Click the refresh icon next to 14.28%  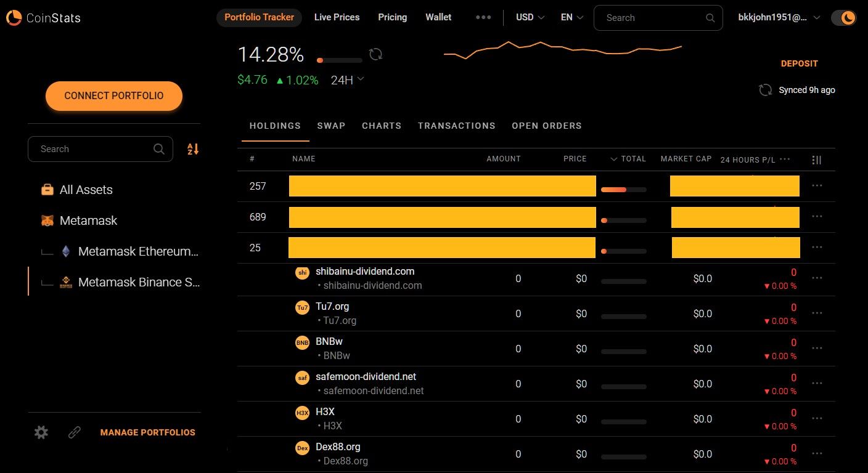click(375, 54)
